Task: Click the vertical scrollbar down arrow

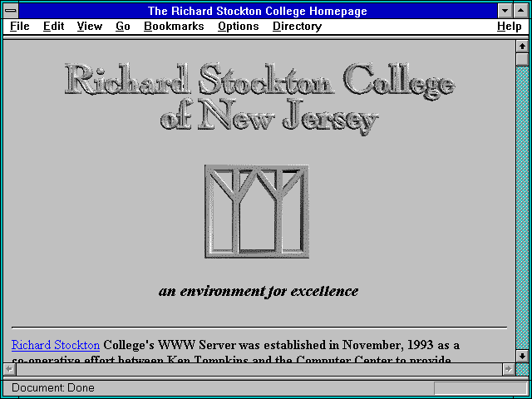Action: click(522, 356)
